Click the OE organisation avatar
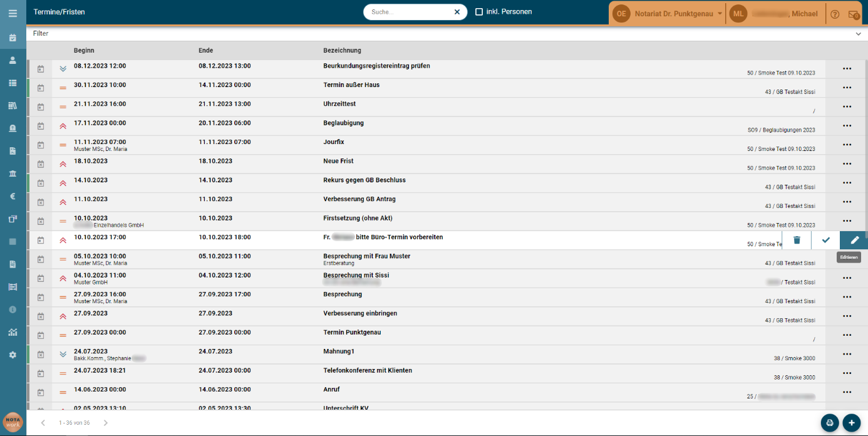Screen dimensions: 868x436 [621, 14]
